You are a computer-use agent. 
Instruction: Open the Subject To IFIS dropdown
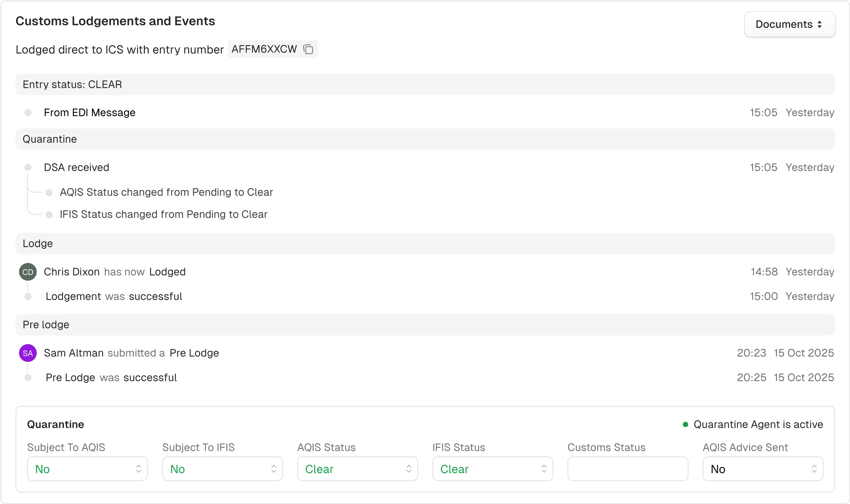click(222, 469)
